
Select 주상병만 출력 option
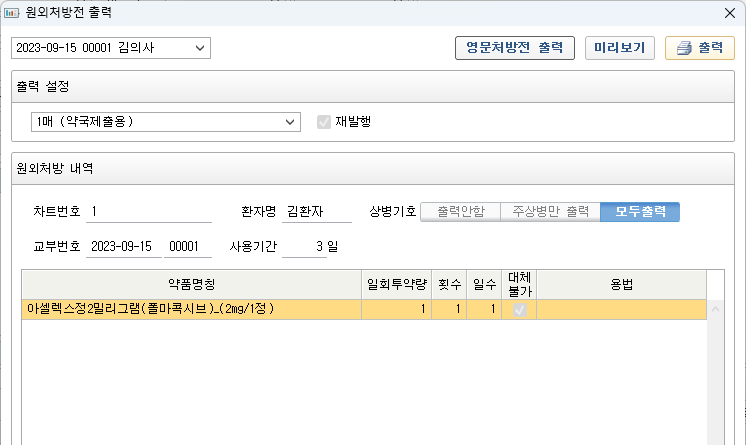coord(549,212)
